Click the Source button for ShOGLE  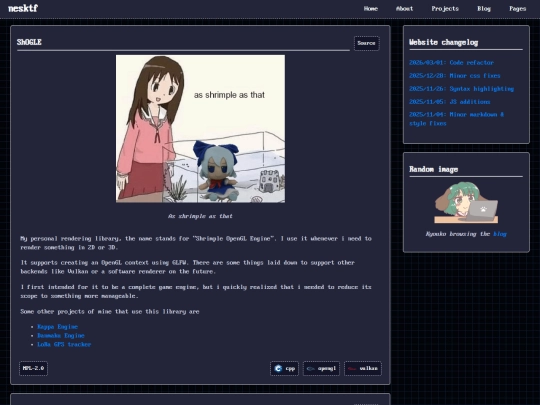[x=366, y=43]
